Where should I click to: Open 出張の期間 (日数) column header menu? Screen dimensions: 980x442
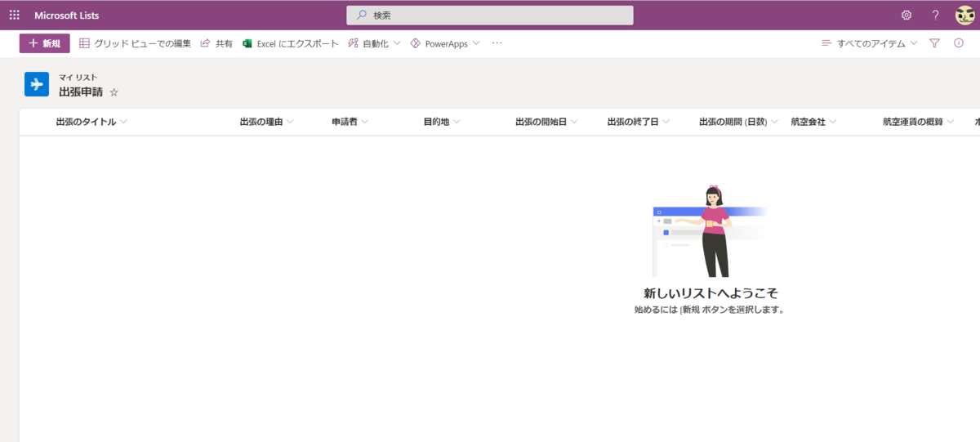pos(739,122)
